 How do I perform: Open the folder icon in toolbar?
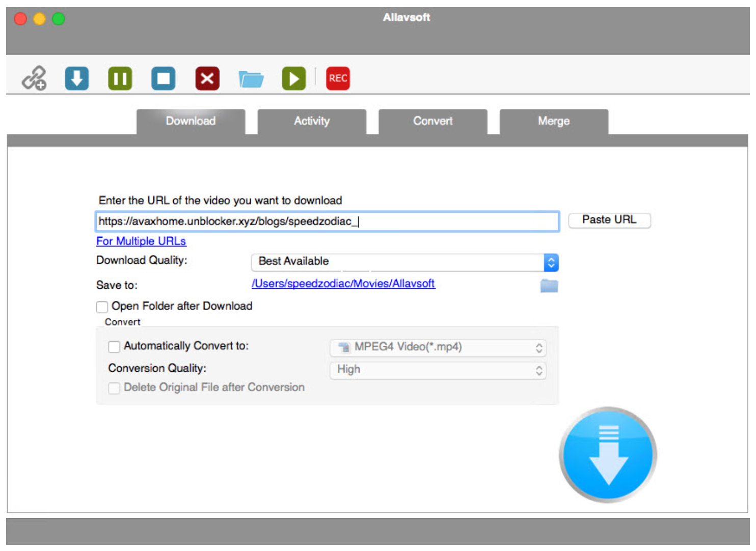[x=251, y=79]
